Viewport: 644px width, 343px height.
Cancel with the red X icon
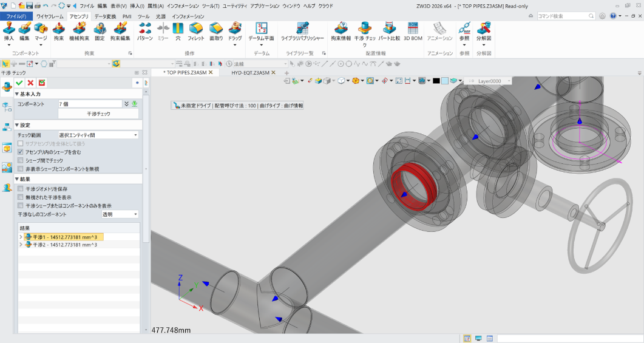[x=30, y=83]
